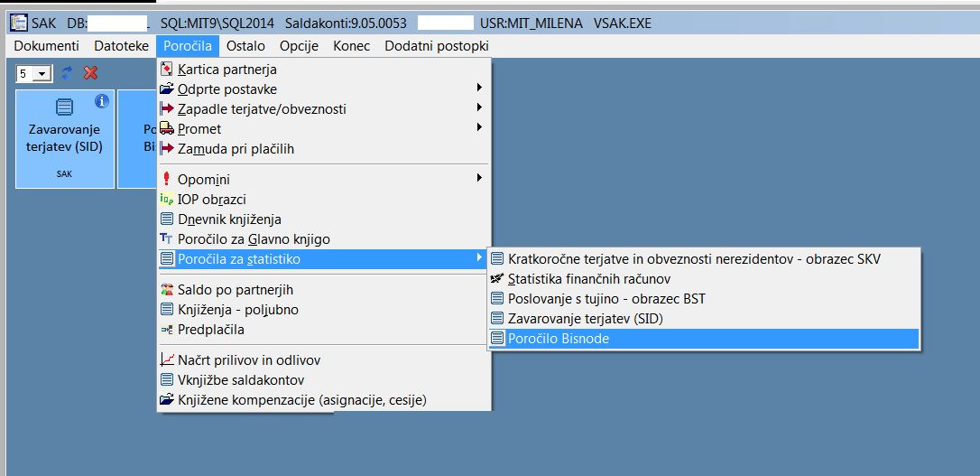
Task: Expand Zapadle terjatve/obveznosti submenu arrow
Action: click(479, 107)
